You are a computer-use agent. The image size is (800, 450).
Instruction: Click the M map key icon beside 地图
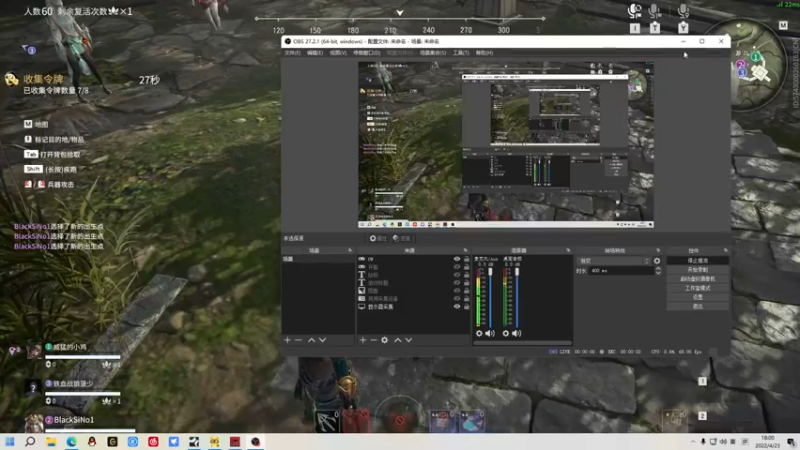pyautogui.click(x=28, y=124)
